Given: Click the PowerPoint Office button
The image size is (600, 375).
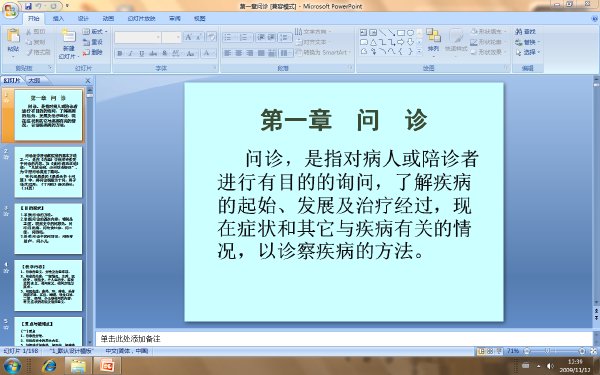Looking at the screenshot, I should [x=10, y=10].
